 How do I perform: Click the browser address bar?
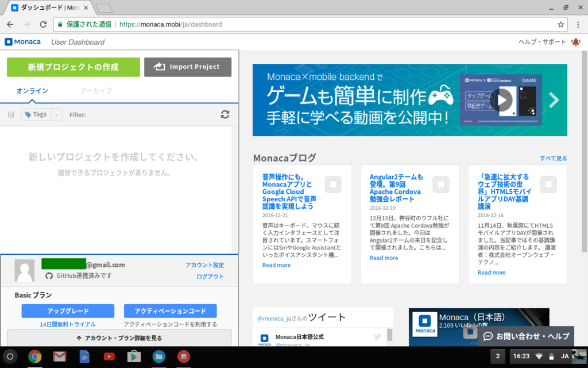[x=310, y=24]
